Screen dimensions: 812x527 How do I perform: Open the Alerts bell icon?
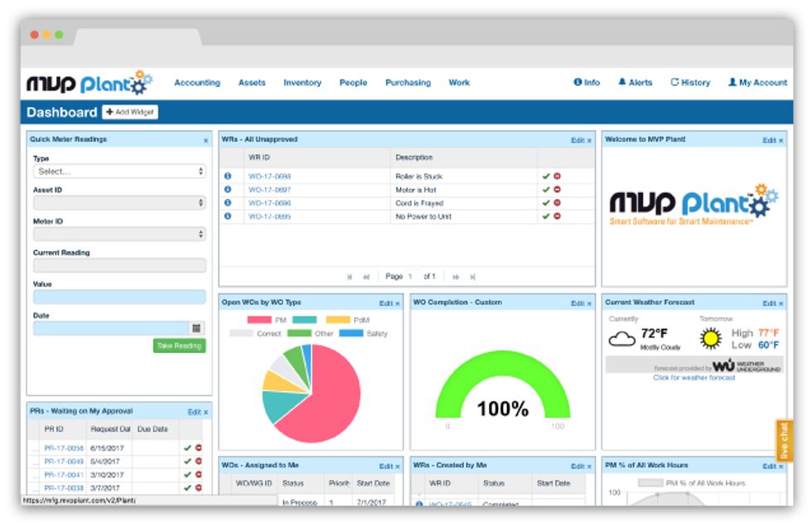click(x=622, y=83)
